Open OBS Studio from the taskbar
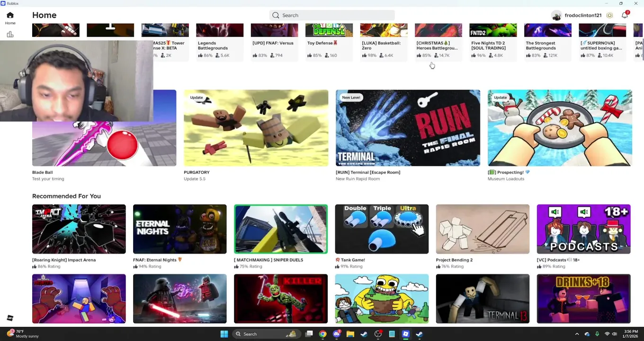Image resolution: width=644 pixels, height=341 pixels. (378, 334)
